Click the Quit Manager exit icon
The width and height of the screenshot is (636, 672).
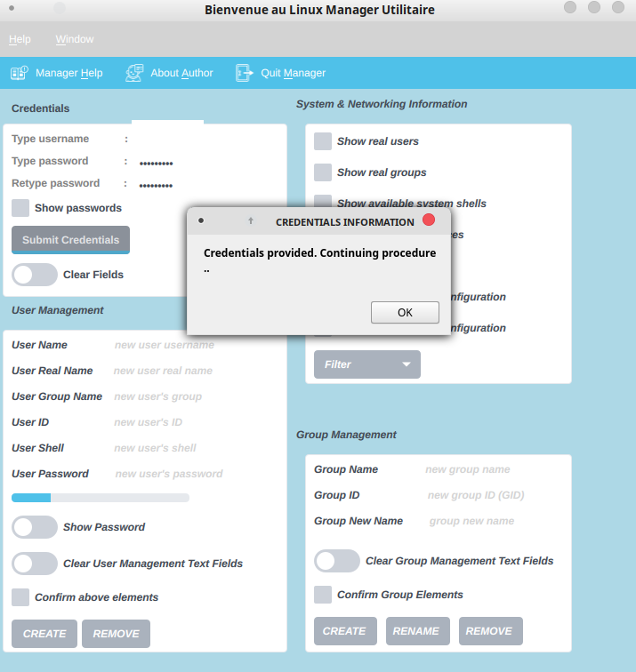pos(244,73)
